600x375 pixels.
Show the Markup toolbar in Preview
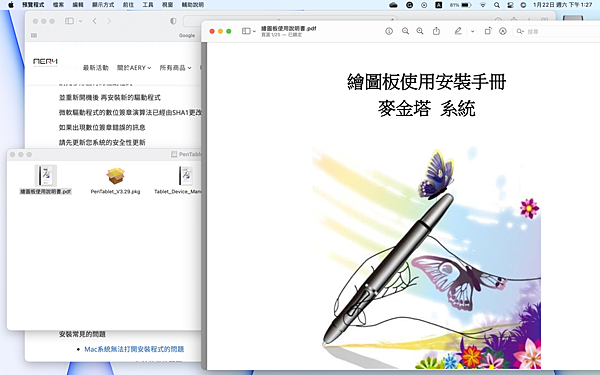[x=503, y=31]
